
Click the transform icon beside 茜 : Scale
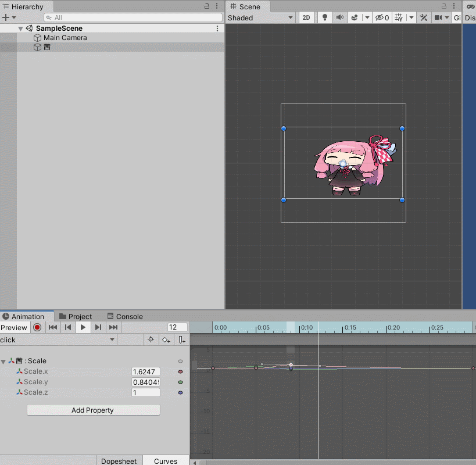tap(11, 360)
